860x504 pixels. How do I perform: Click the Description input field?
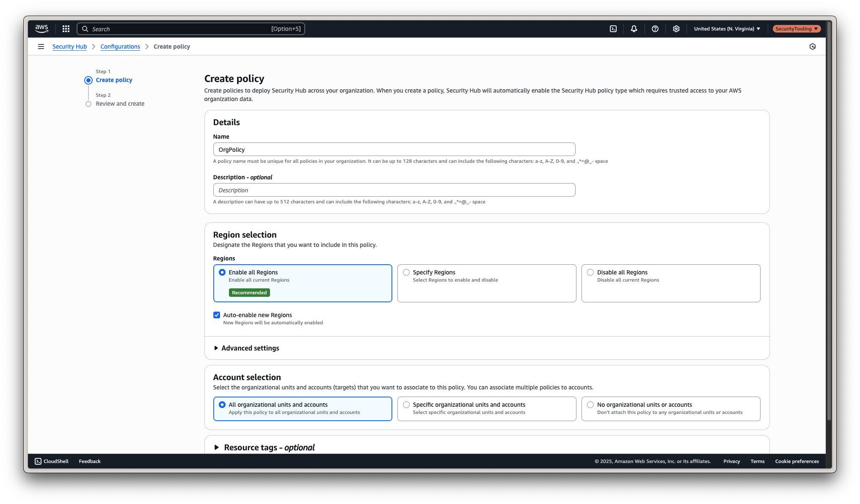coord(394,190)
